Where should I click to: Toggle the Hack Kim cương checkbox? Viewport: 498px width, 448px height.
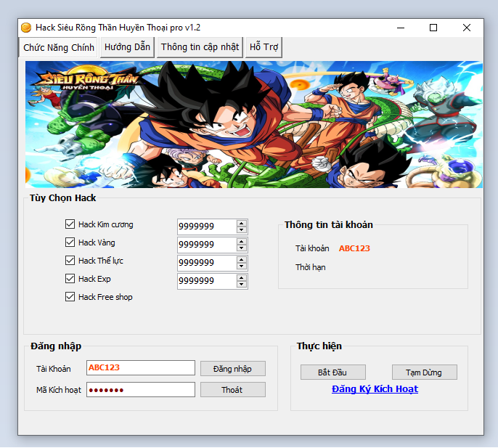click(70, 224)
